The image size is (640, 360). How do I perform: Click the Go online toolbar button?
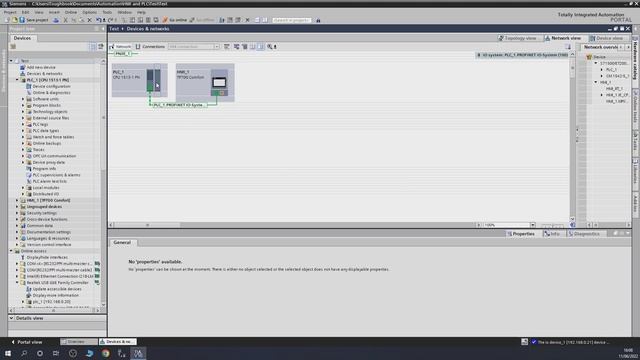pyautogui.click(x=175, y=20)
